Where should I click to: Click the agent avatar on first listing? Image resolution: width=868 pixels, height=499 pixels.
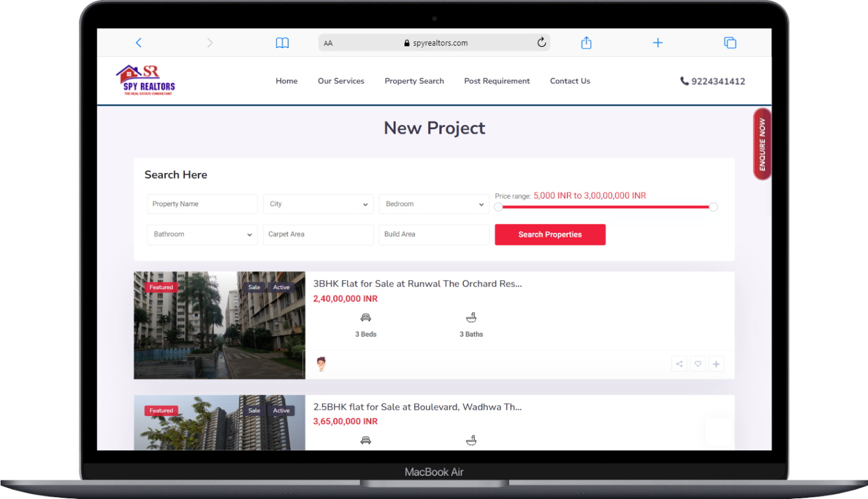pos(321,364)
